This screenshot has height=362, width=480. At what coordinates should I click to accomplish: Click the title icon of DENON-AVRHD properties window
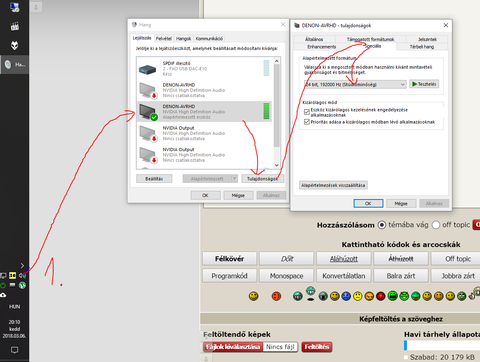[297, 25]
